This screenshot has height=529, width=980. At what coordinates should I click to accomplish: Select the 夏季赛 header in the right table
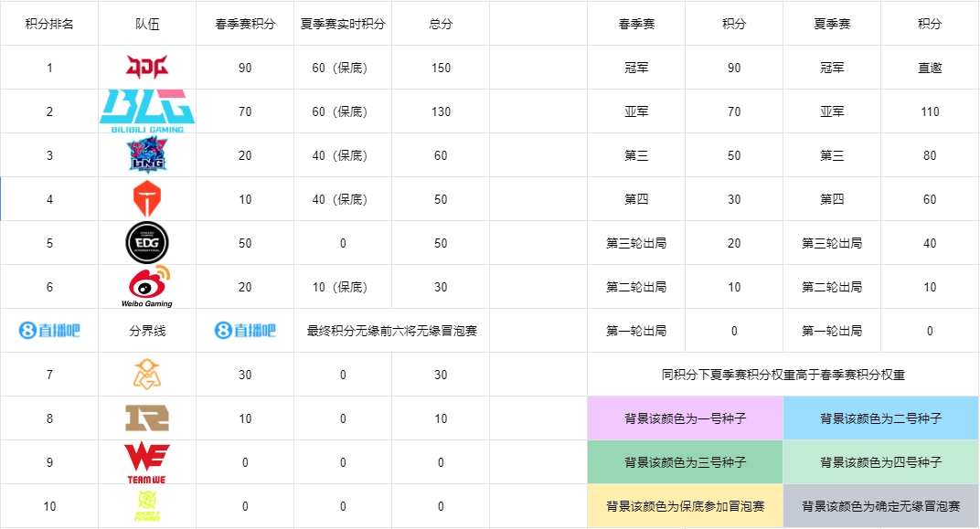tap(832, 24)
